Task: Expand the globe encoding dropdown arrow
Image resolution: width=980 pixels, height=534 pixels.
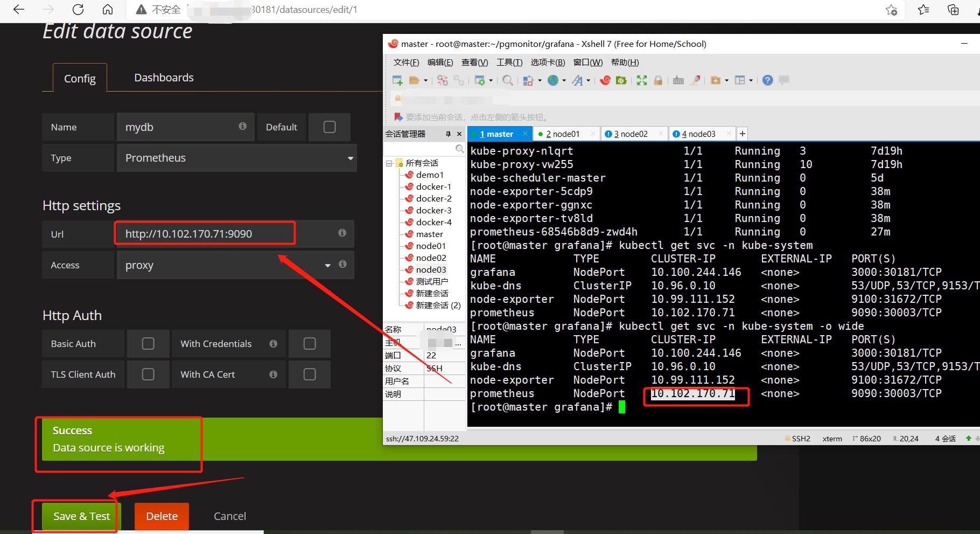Action: (564, 81)
